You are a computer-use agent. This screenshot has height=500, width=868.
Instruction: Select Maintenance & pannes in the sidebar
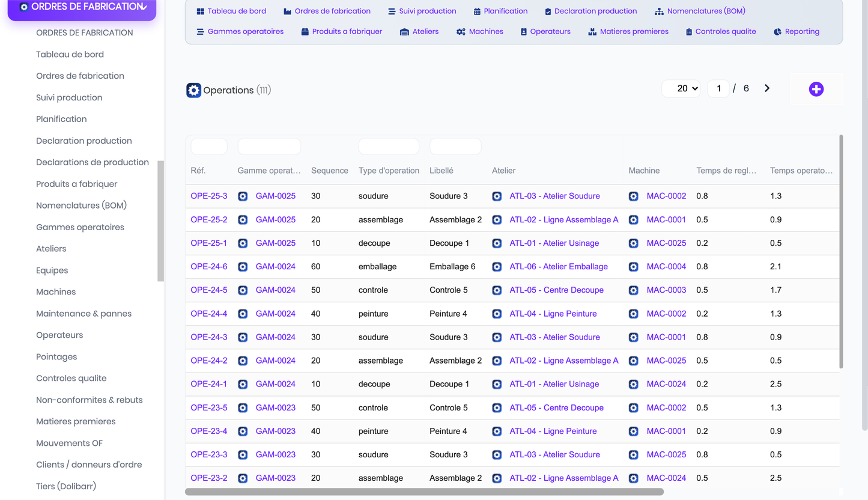point(83,314)
